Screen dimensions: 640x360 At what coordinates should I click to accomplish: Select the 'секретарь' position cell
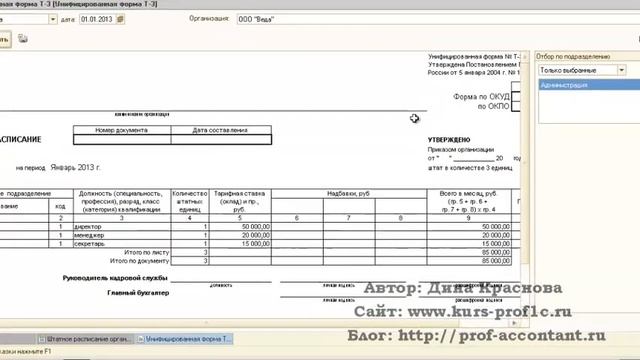coord(122,244)
